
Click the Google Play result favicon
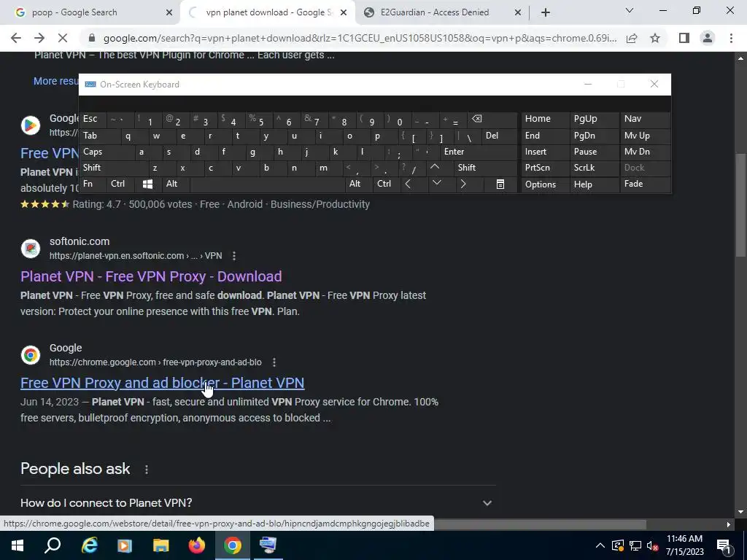click(31, 125)
